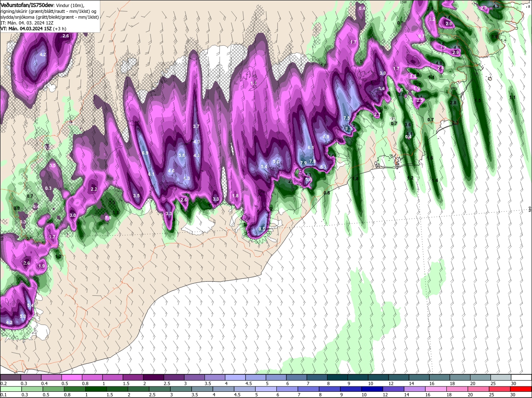Pick upper legend dark purple swatch between 2 and 2.5

153,377
